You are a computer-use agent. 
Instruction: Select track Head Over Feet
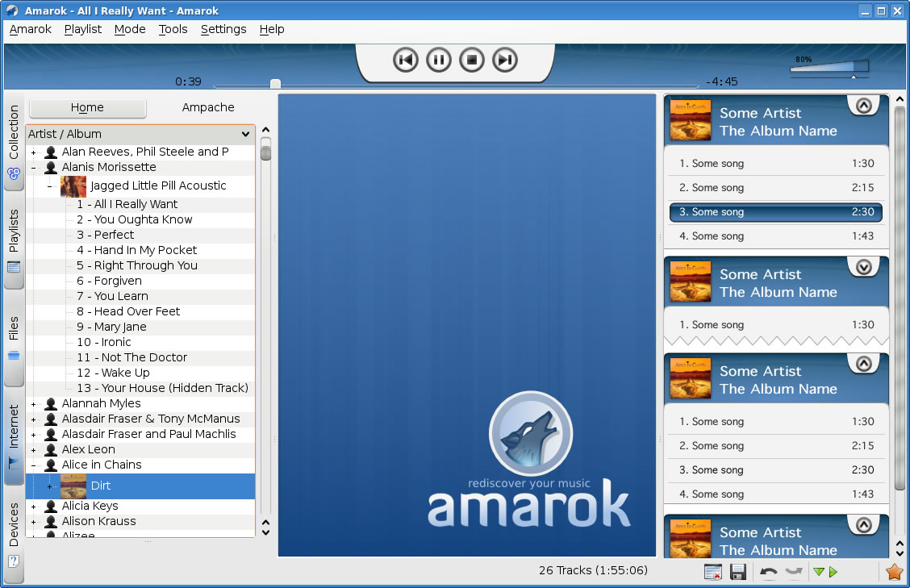pos(127,311)
